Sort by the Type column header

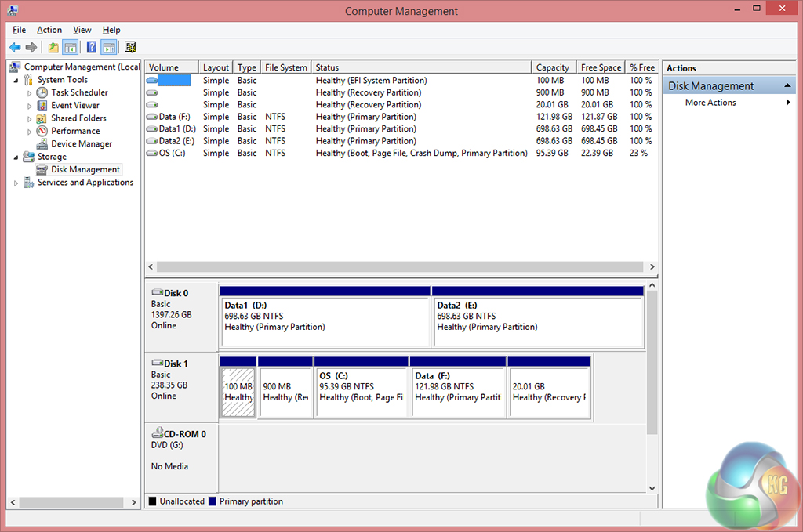pos(247,67)
